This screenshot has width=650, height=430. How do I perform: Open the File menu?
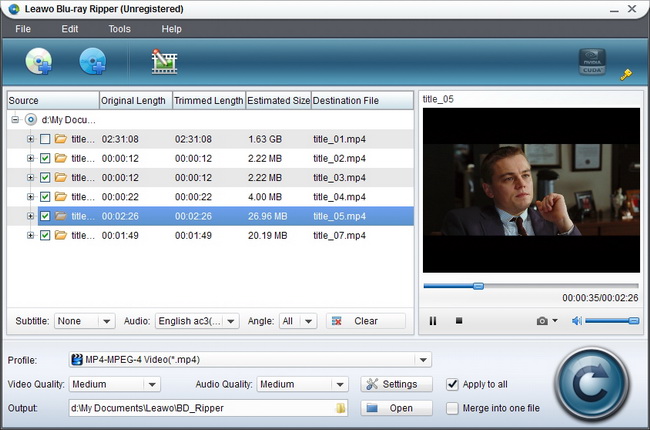(23, 29)
